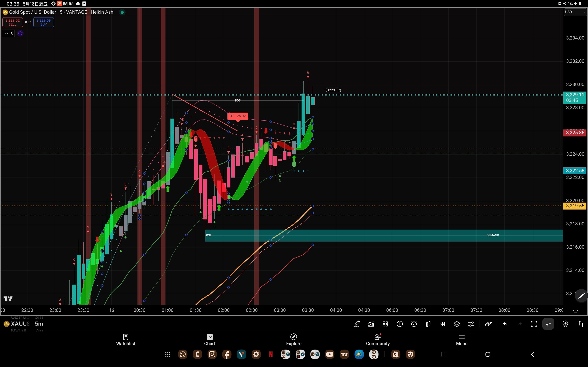Open the indicators wave icon
The height and width of the screenshot is (367, 588).
[488, 324]
